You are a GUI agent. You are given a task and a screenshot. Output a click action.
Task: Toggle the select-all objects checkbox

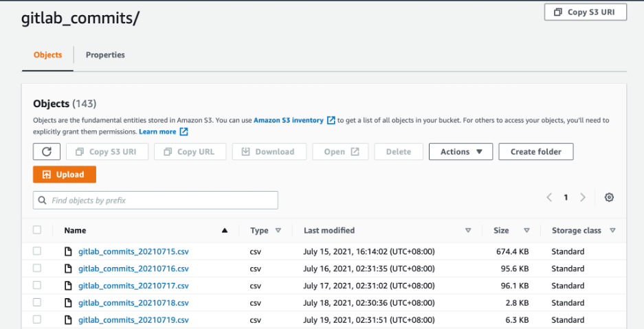pyautogui.click(x=37, y=231)
